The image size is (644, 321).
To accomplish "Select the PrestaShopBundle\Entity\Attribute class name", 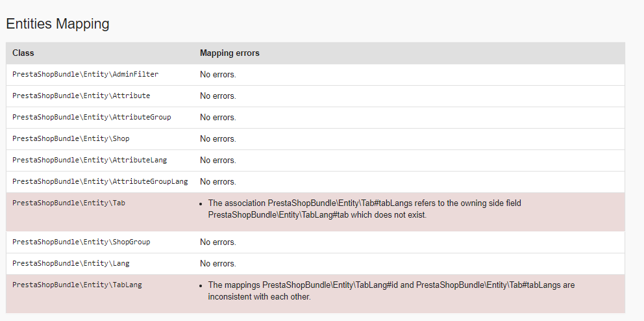I will [x=81, y=96].
